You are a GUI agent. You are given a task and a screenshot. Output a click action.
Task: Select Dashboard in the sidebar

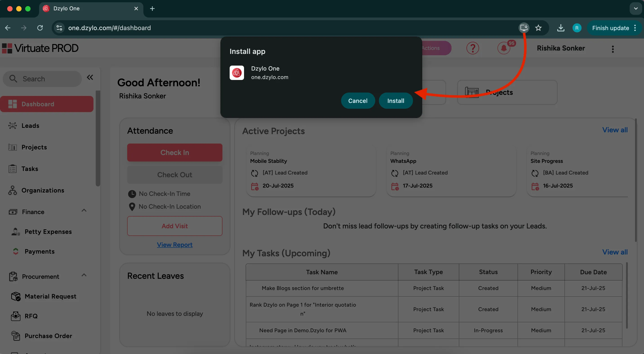[47, 104]
